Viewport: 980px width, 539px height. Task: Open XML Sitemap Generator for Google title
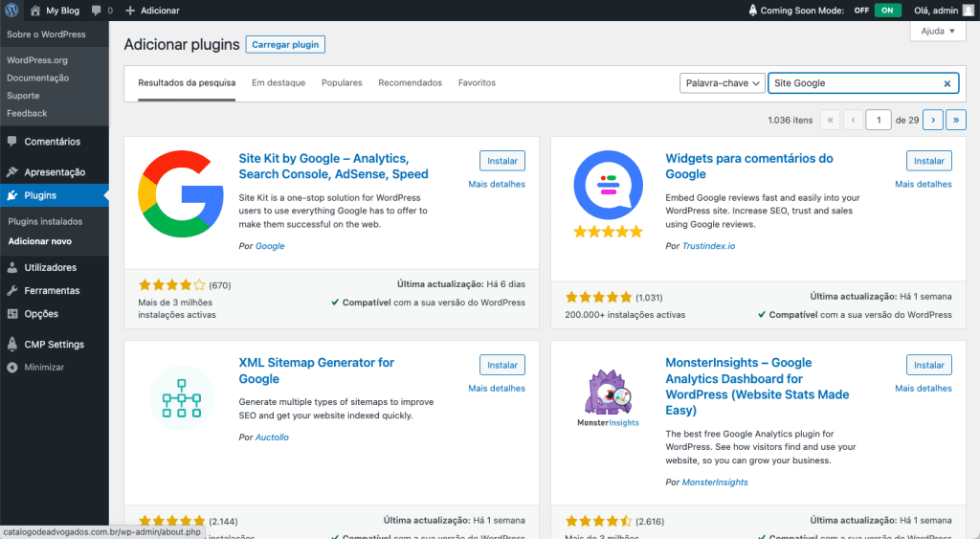point(316,371)
